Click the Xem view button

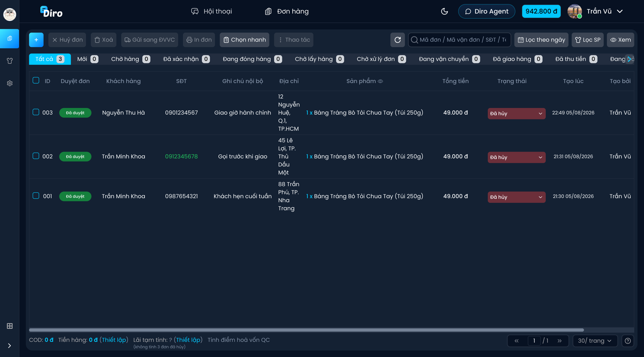click(x=620, y=40)
